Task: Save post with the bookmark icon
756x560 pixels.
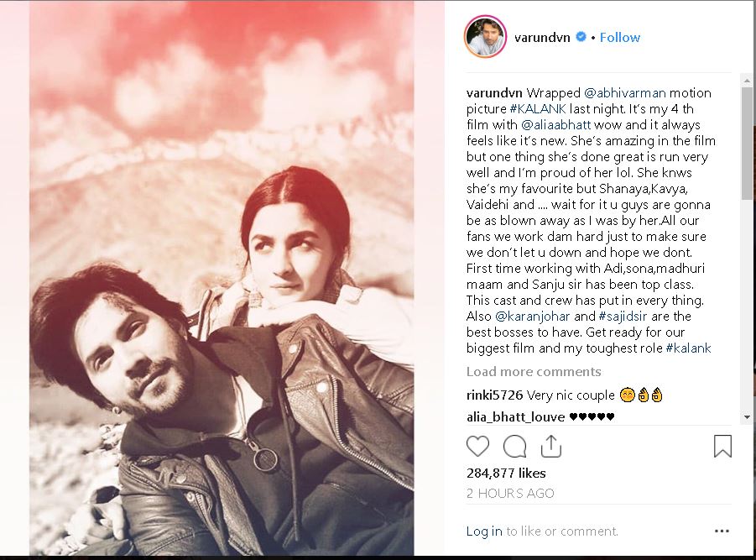Action: click(x=722, y=446)
